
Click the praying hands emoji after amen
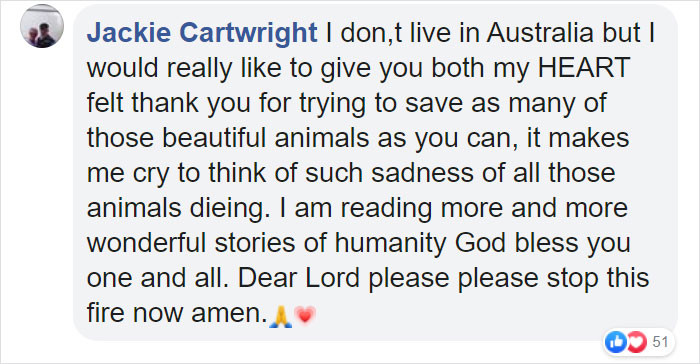point(281,316)
